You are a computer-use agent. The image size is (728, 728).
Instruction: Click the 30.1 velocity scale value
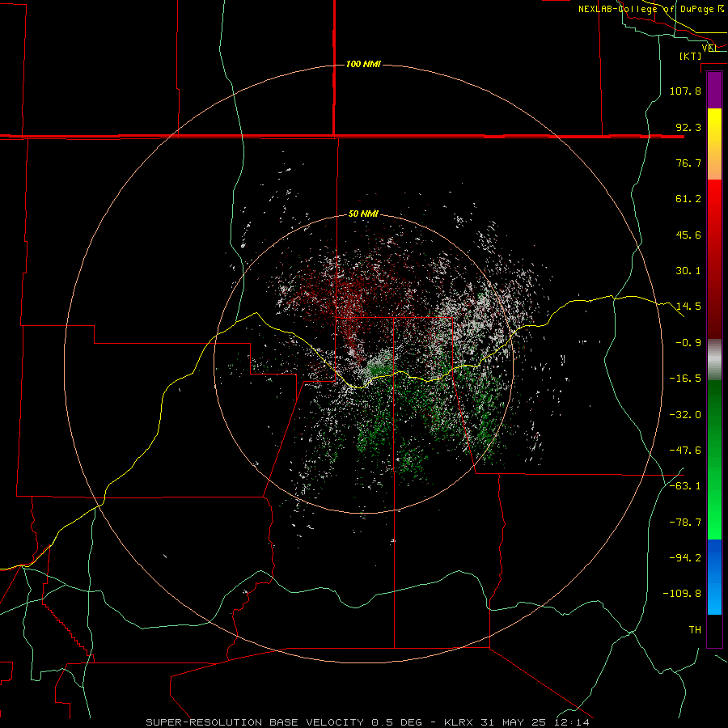click(x=688, y=271)
